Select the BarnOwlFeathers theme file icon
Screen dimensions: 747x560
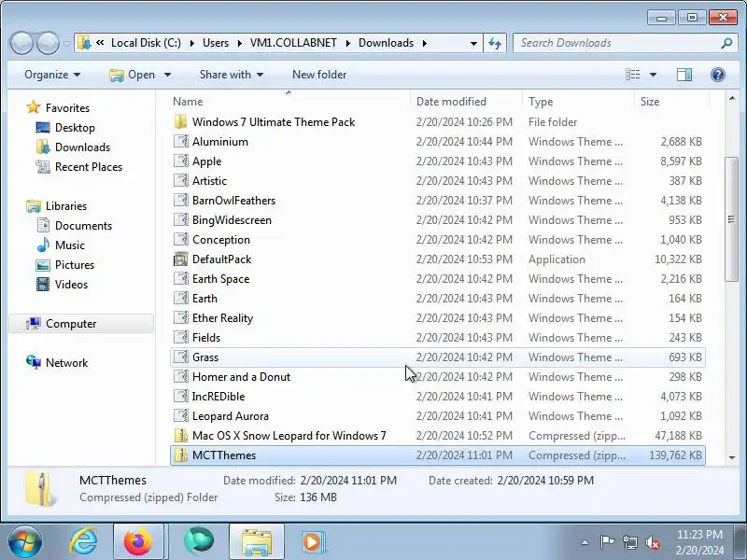(180, 200)
